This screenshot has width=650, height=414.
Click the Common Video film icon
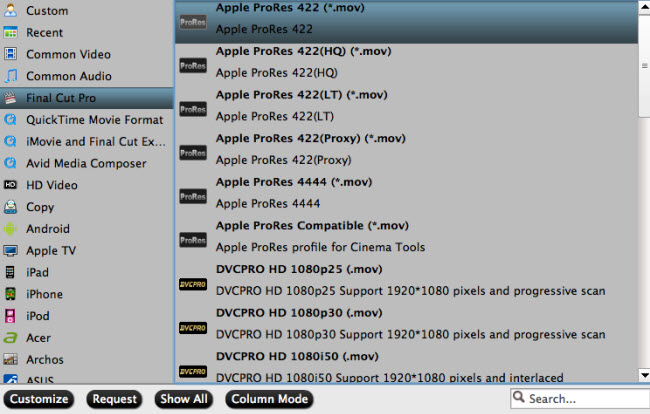(10, 54)
